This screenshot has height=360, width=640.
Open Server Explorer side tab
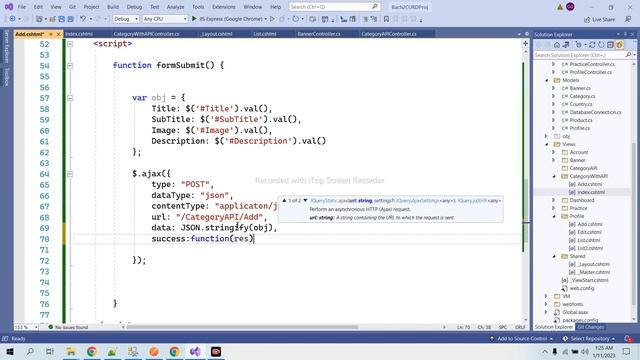(x=6, y=46)
